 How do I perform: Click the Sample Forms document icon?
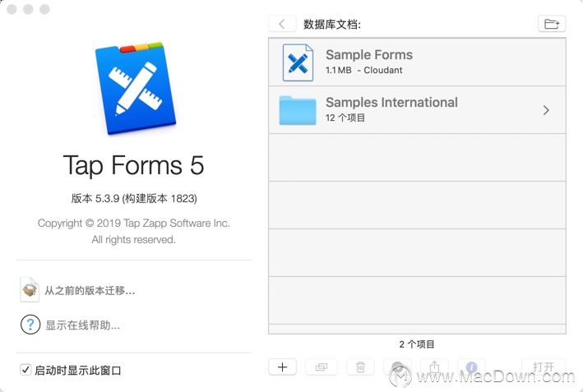(298, 62)
